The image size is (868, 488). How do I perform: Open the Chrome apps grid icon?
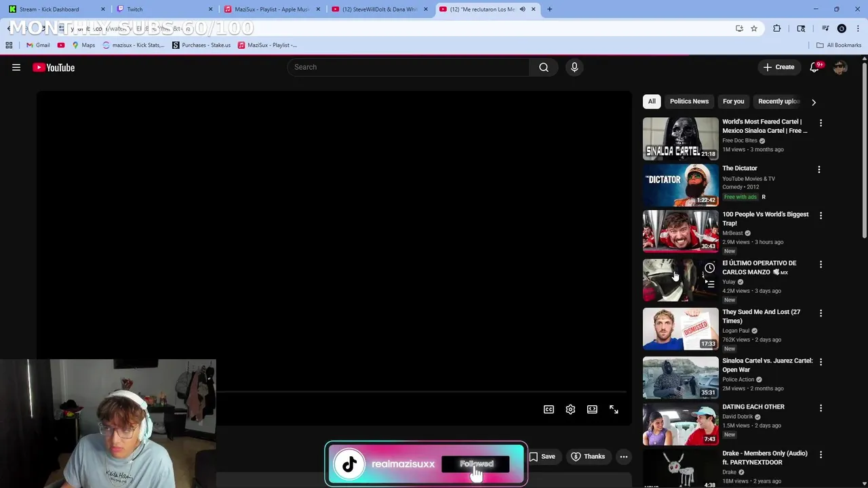(x=9, y=45)
